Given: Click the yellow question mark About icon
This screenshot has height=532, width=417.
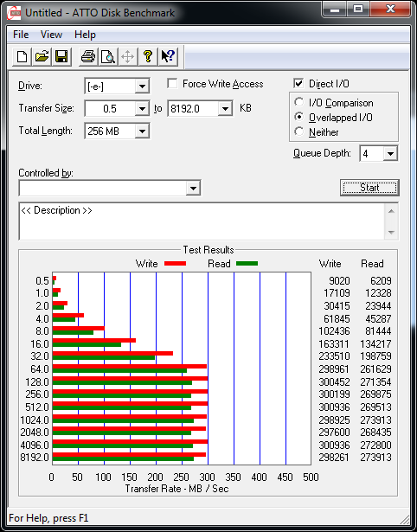Looking at the screenshot, I should 148,56.
